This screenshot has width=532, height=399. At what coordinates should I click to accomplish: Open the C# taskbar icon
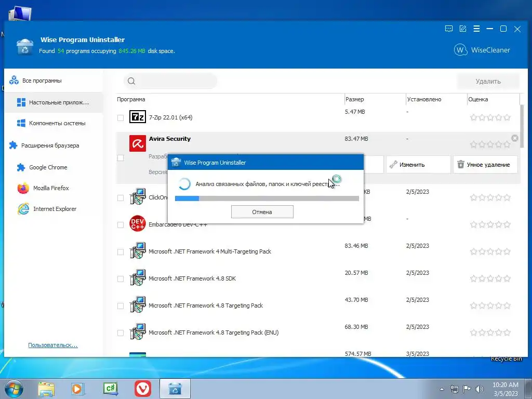point(111,389)
